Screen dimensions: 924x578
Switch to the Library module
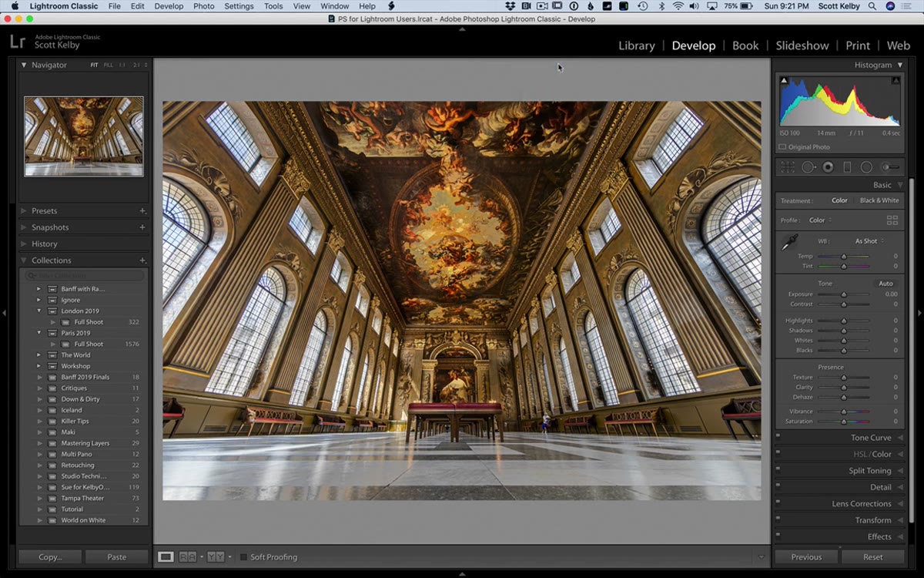point(637,45)
